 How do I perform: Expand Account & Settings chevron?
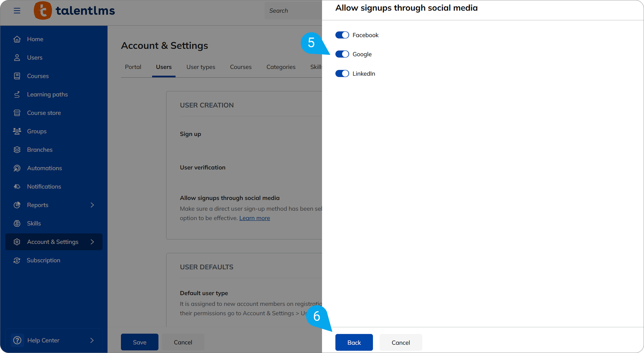pos(92,242)
